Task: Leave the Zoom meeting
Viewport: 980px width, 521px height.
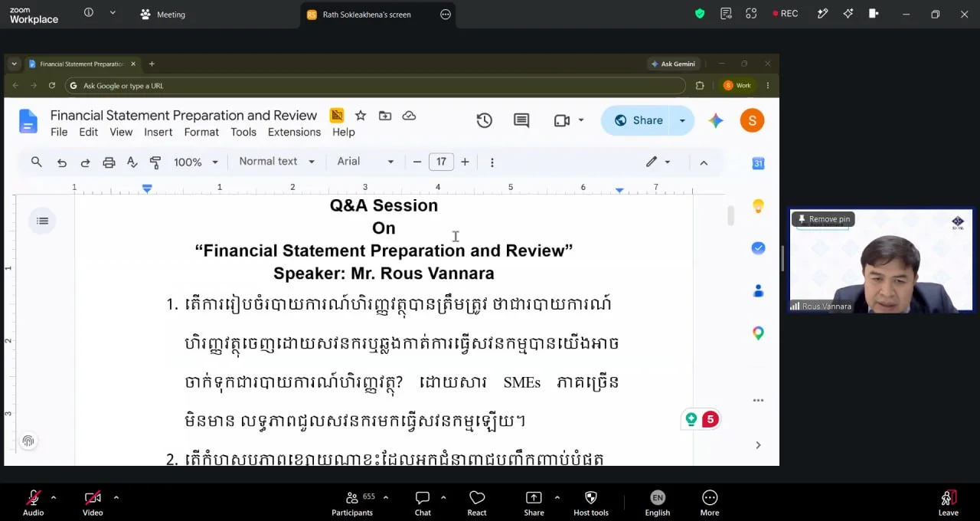Action: click(x=948, y=503)
